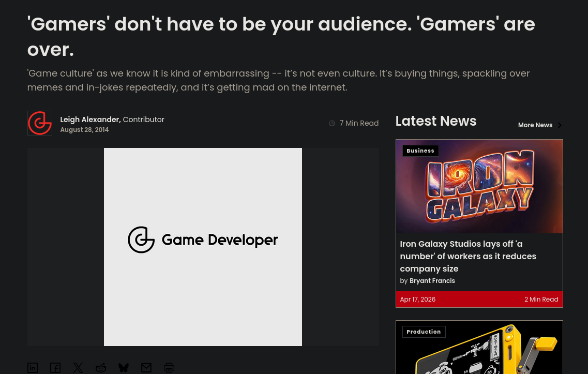588x374 pixels.
Task: Click the Game Developer featured image
Action: (203, 247)
